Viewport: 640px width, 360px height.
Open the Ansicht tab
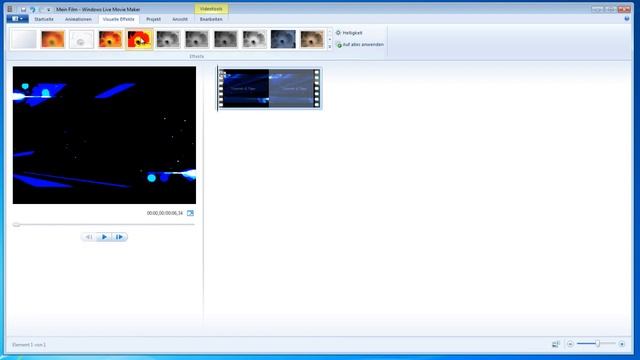point(180,19)
